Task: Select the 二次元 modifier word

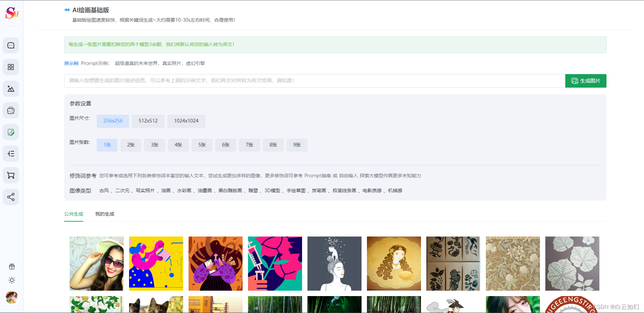Action: click(x=122, y=191)
